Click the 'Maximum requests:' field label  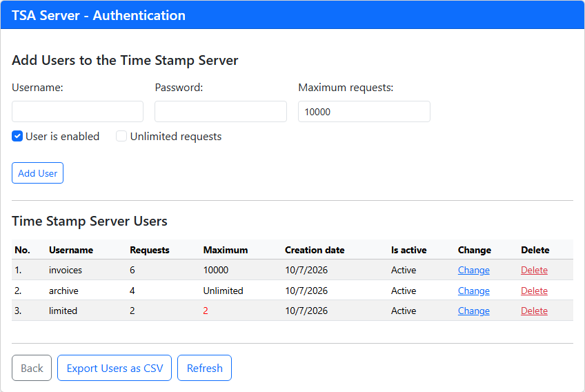[x=346, y=88]
